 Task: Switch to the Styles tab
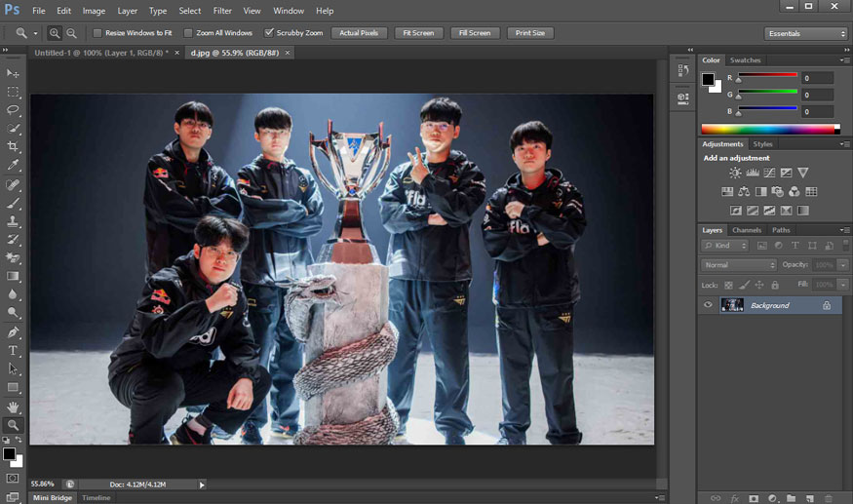[x=762, y=144]
